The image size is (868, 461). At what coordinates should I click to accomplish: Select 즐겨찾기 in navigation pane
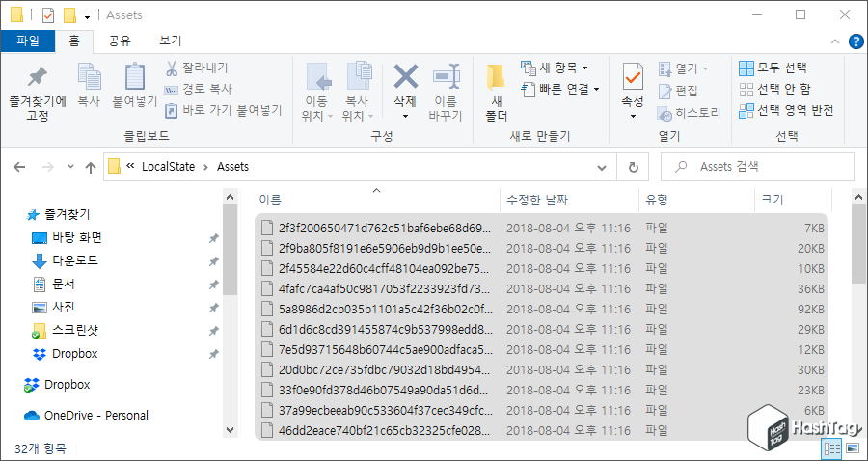click(59, 215)
